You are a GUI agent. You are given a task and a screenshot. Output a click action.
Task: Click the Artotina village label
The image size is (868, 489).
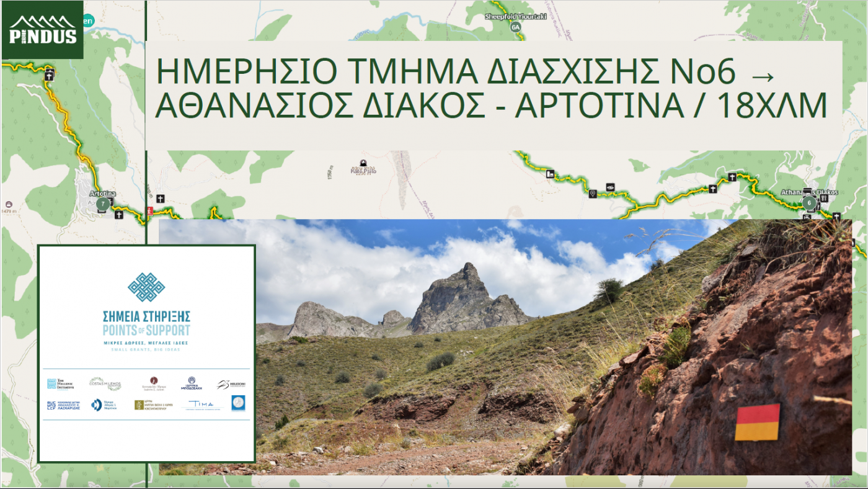pos(102,194)
